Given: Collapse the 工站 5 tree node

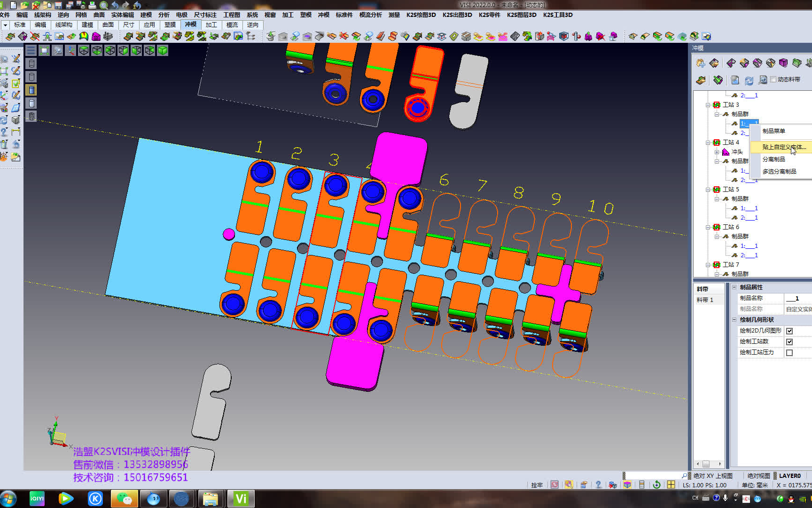Looking at the screenshot, I should tap(708, 190).
